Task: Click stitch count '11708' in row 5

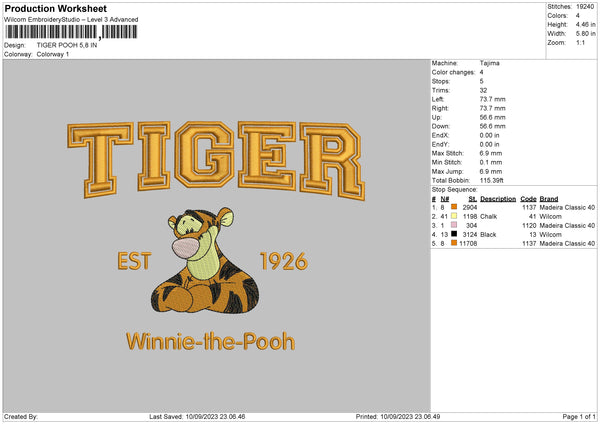Action: click(468, 244)
